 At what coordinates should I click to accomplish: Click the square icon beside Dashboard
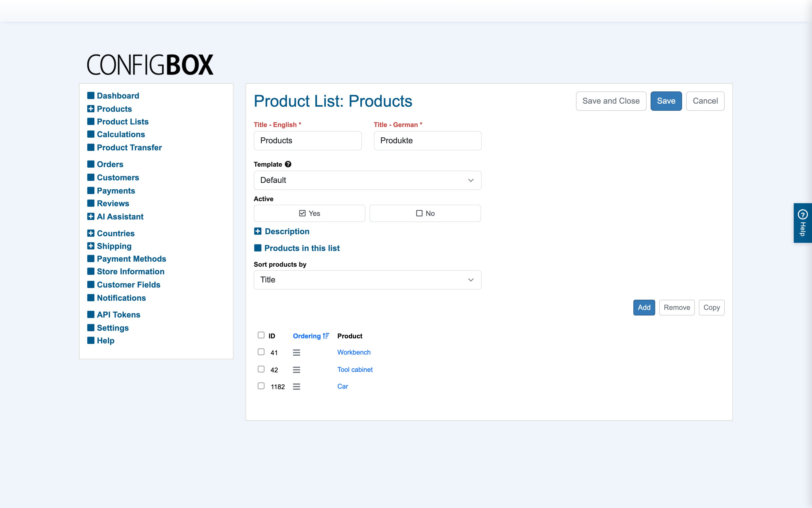tap(91, 96)
